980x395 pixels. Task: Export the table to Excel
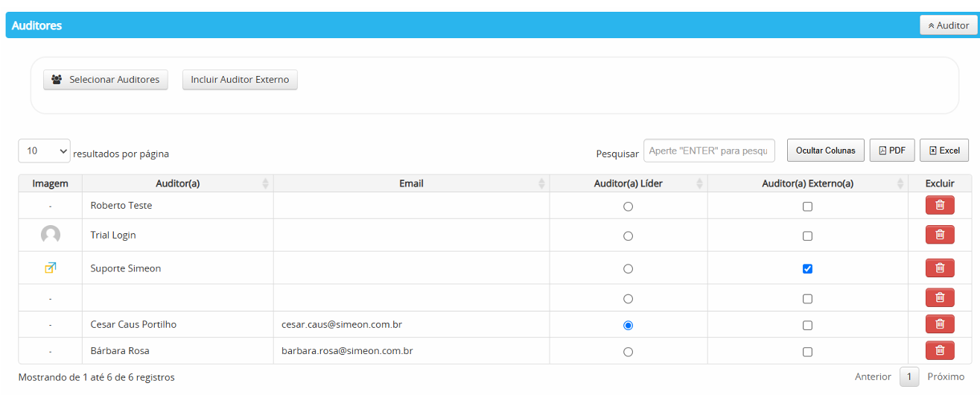944,151
